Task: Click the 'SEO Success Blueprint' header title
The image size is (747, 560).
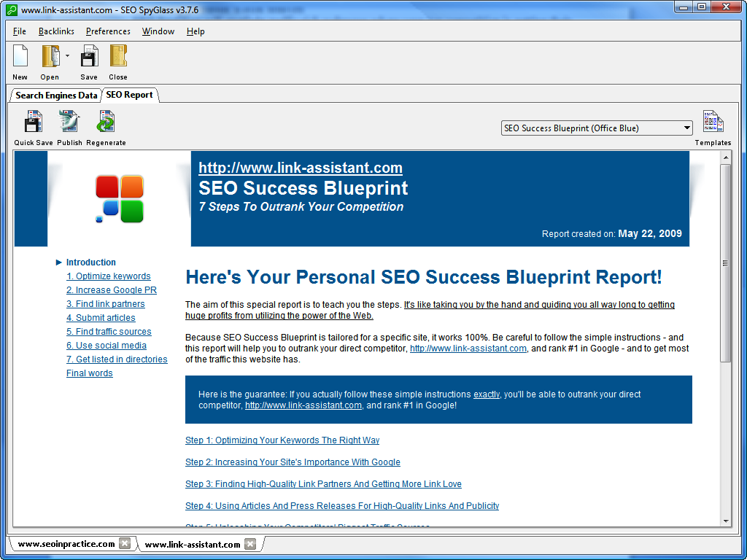Action: point(303,188)
